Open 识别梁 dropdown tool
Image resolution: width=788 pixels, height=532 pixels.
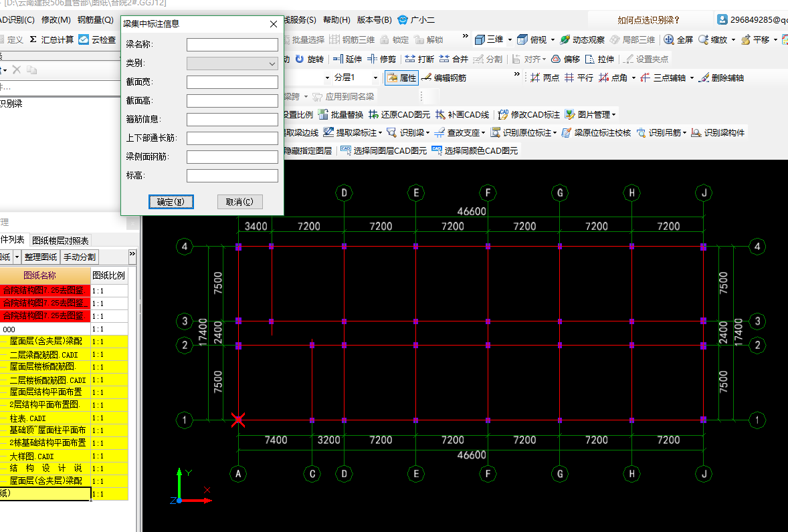click(x=407, y=132)
